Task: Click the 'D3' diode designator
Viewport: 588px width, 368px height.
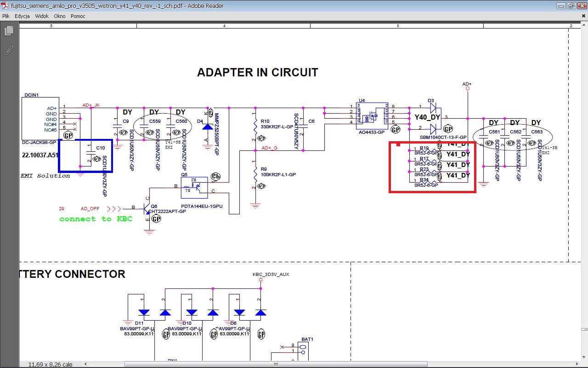Action: coord(430,100)
